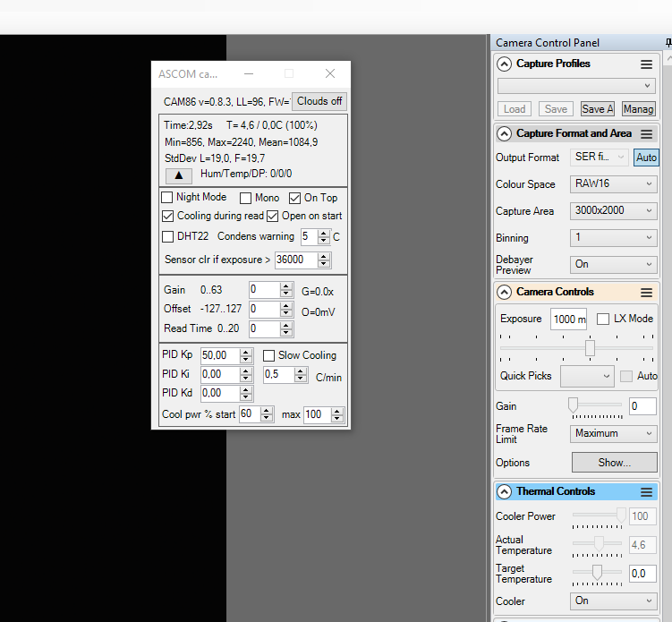The image size is (672, 622).
Task: Open the Frame Rate Limit dropdown
Action: 613,433
